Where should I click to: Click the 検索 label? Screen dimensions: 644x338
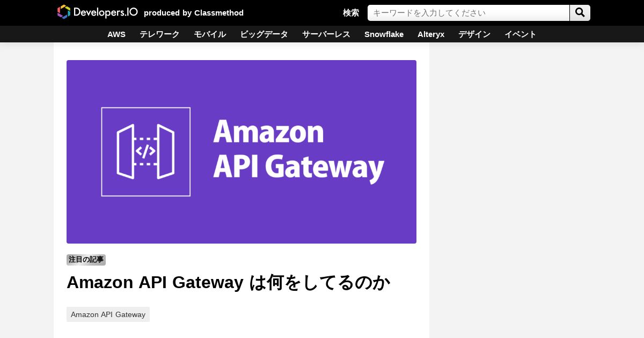click(351, 13)
